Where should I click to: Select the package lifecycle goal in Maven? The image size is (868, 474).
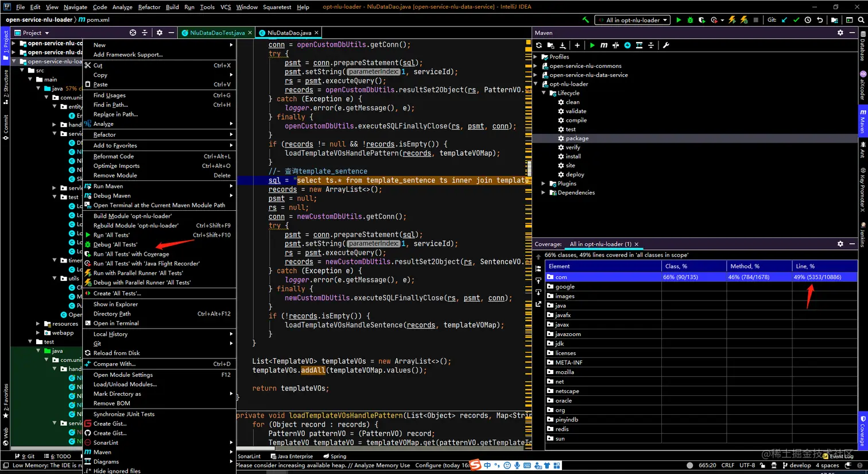(577, 138)
